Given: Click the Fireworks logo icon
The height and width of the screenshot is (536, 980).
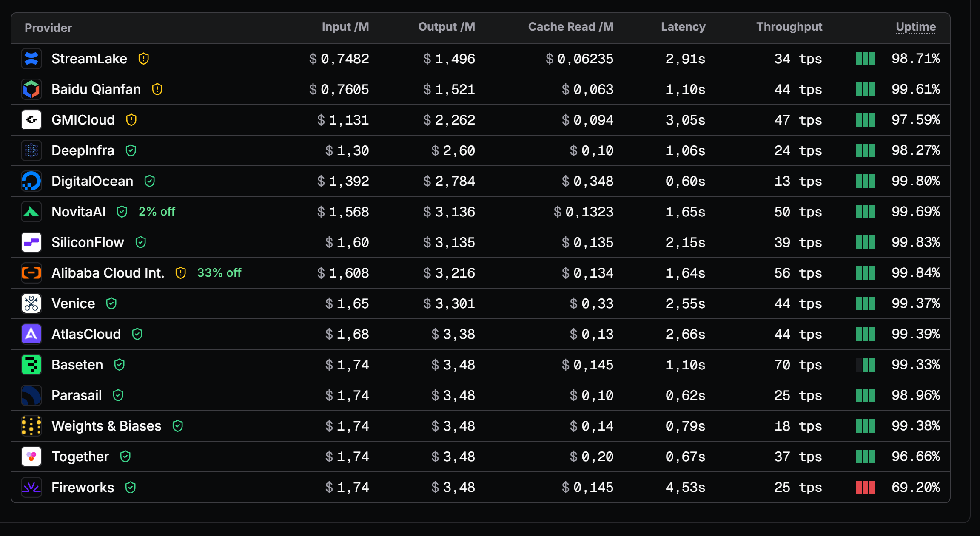Looking at the screenshot, I should (31, 487).
